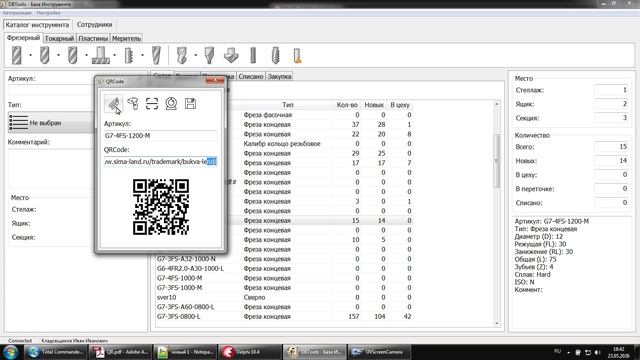
Task: Open dropdown arrow after twist drill icon
Action: point(196,55)
